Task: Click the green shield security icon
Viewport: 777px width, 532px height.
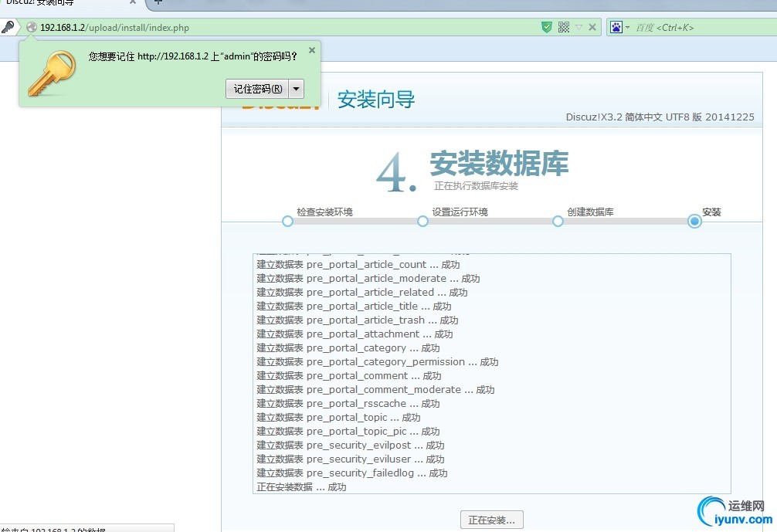Action: (x=547, y=27)
